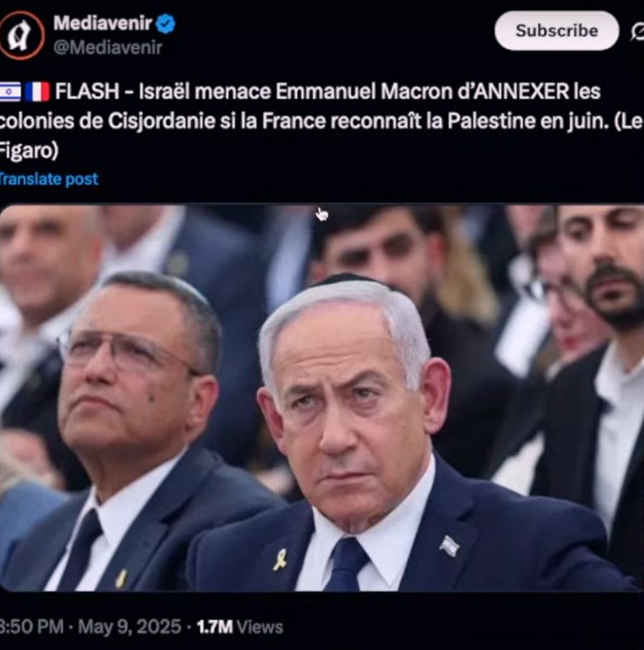
Task: Open the Mediavenir profile avatar
Action: 21,35
